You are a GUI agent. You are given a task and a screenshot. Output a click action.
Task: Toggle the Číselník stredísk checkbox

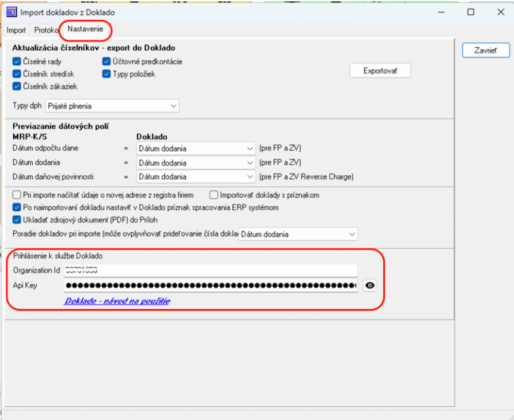tap(16, 74)
